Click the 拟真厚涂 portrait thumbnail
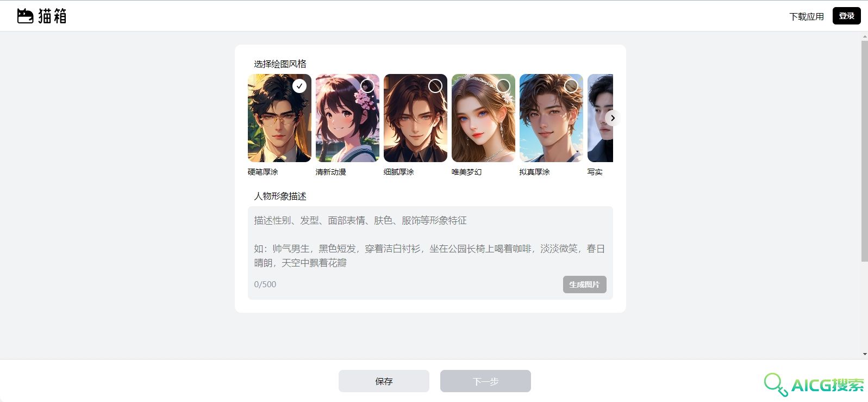 pyautogui.click(x=551, y=118)
